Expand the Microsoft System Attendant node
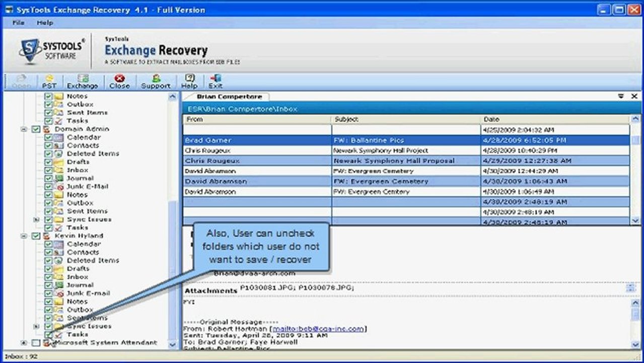This screenshot has height=363, width=644. 24,343
